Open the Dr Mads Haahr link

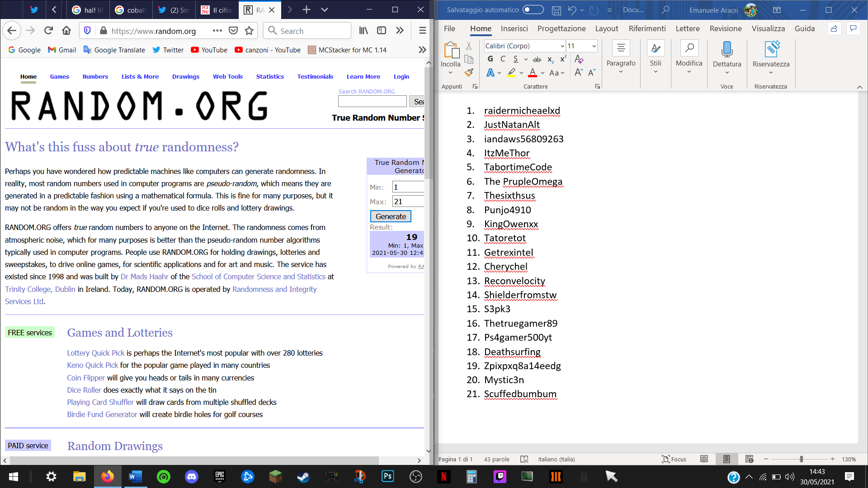point(144,277)
